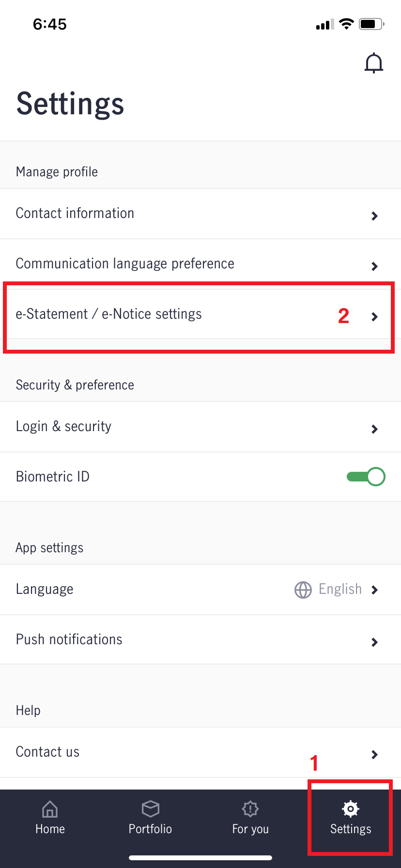Screen dimensions: 401x868
Task: Switch to the Home tab label
Action: coord(50,829)
